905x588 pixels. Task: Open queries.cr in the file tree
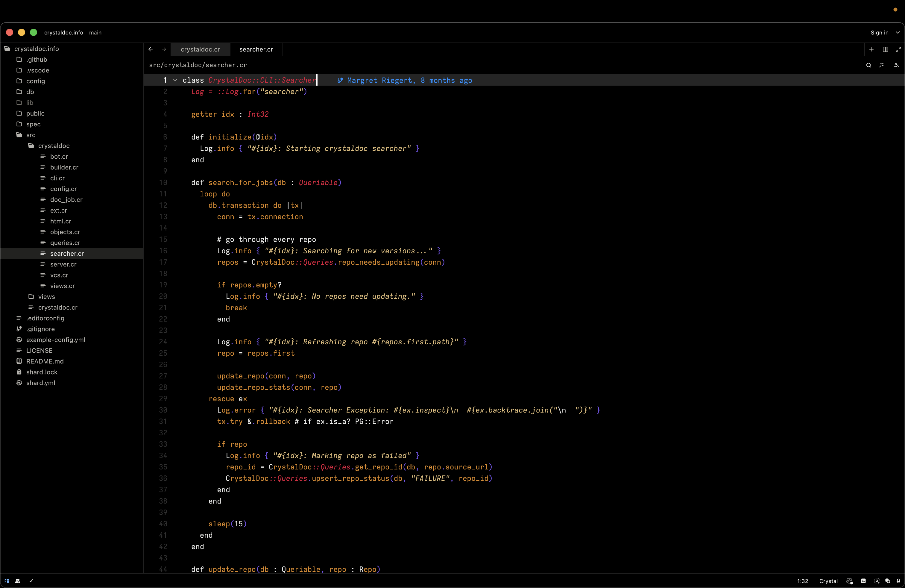65,243
